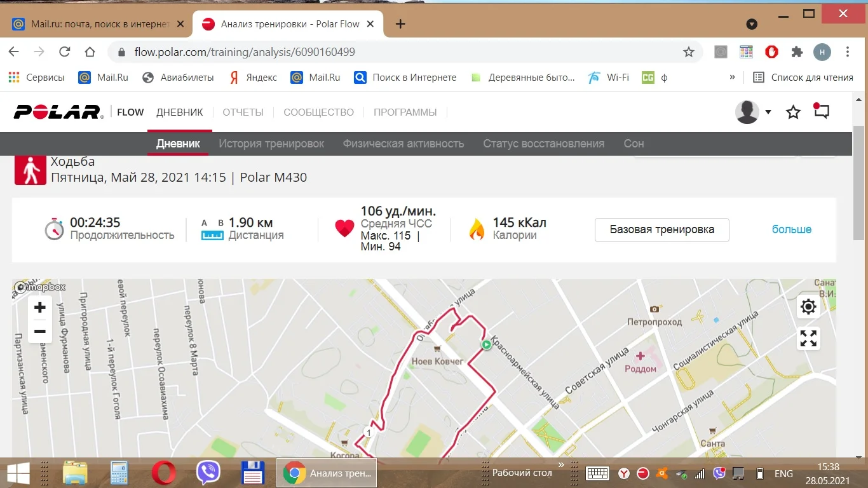Bookmark this page with the address bar star
The height and width of the screenshot is (488, 868).
pos(689,52)
